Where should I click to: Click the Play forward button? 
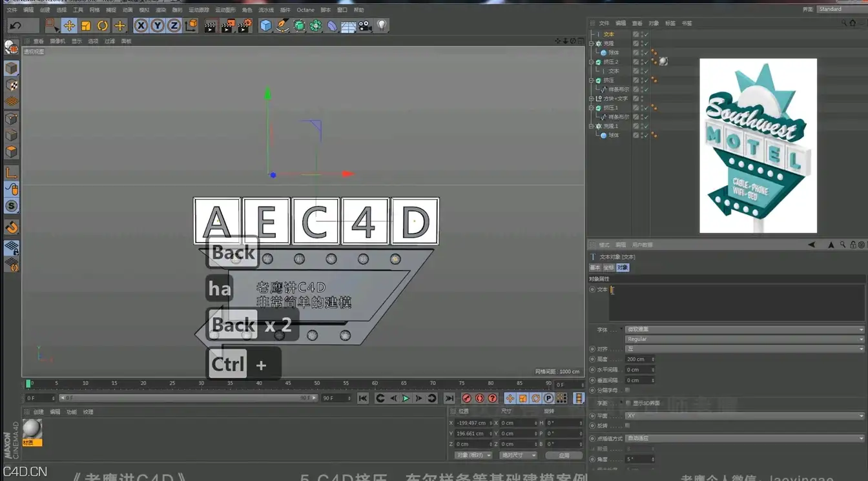click(x=406, y=398)
